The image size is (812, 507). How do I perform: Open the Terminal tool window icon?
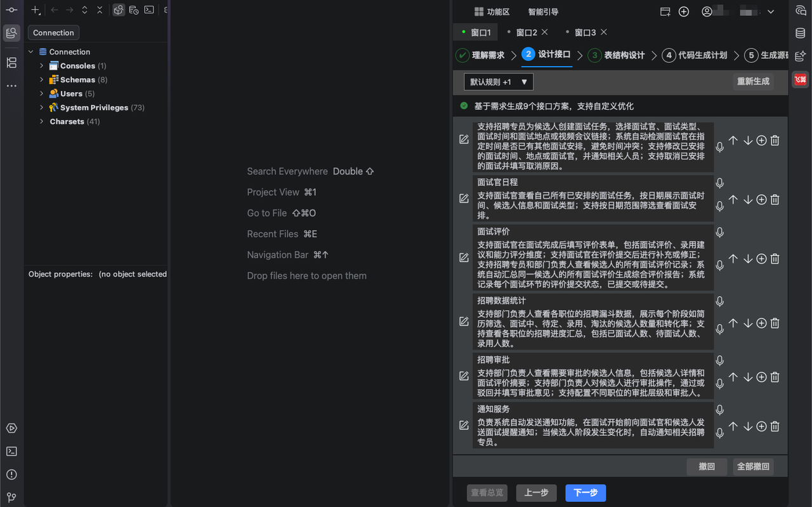pos(11,451)
